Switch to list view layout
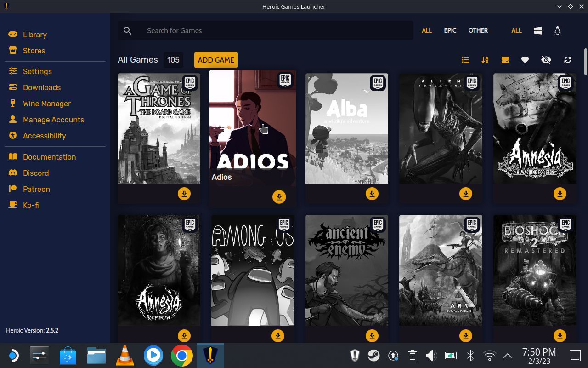The height and width of the screenshot is (368, 588). click(465, 60)
